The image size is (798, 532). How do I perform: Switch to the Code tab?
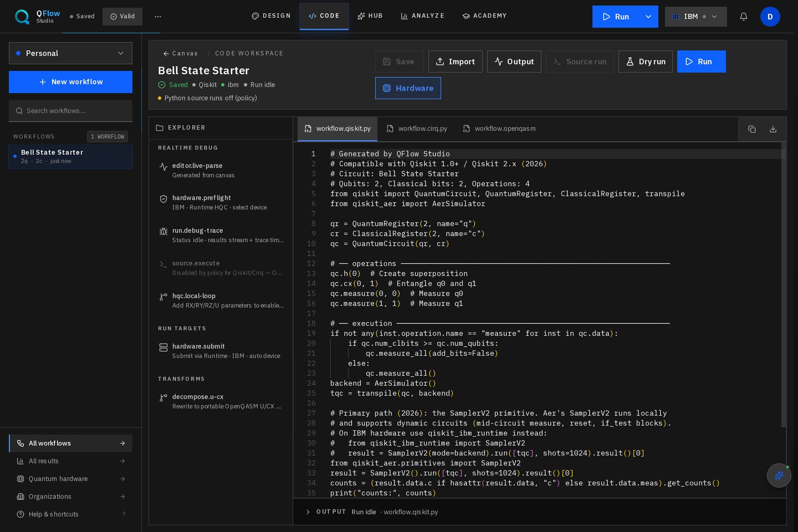324,16
